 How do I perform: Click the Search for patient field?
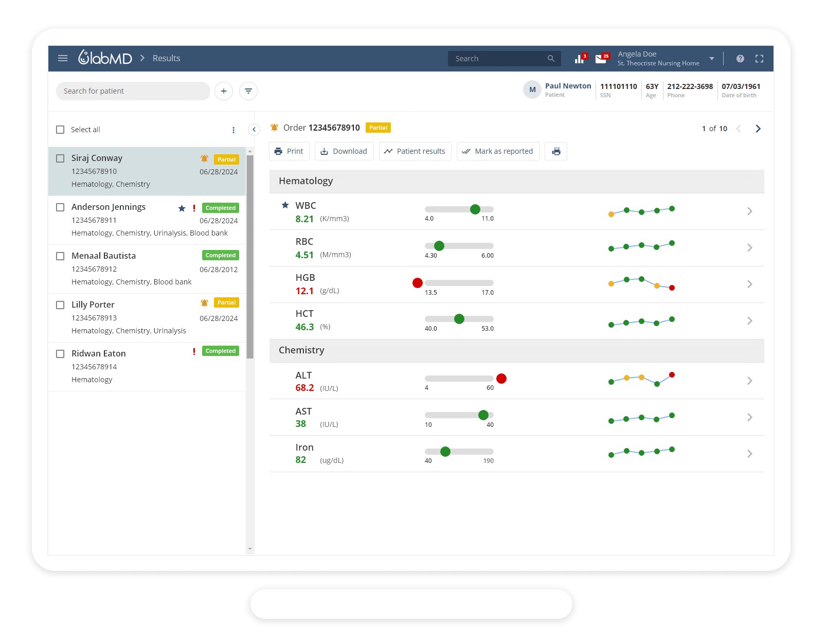pyautogui.click(x=133, y=91)
